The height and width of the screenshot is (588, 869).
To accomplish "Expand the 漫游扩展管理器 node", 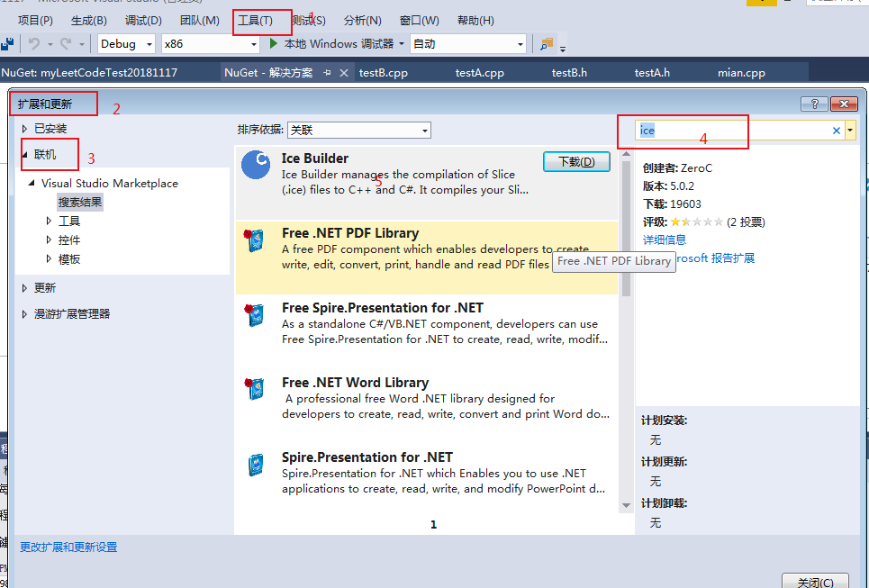I will point(24,314).
